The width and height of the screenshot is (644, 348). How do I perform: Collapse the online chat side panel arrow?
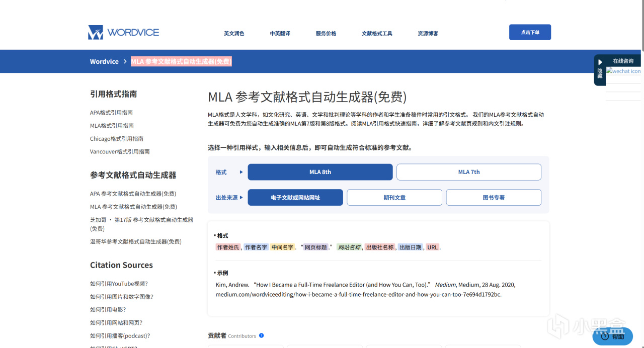point(600,62)
